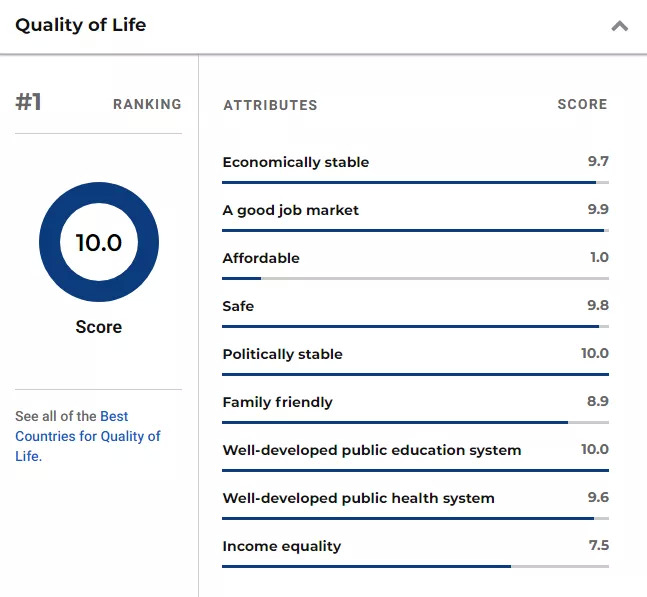Click the Well-developed public health system label

pyautogui.click(x=359, y=498)
